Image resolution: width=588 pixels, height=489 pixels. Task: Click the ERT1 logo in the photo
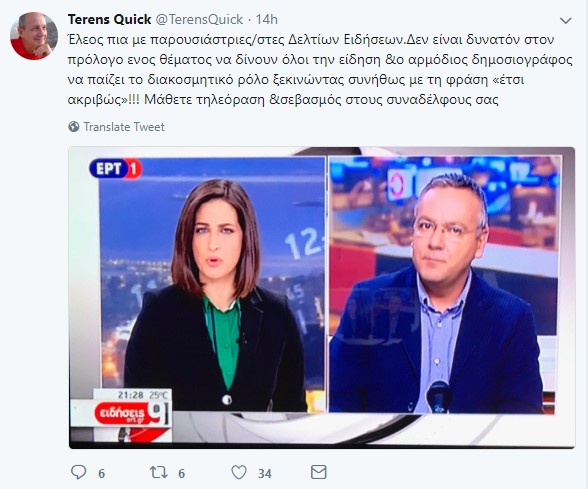coord(116,169)
